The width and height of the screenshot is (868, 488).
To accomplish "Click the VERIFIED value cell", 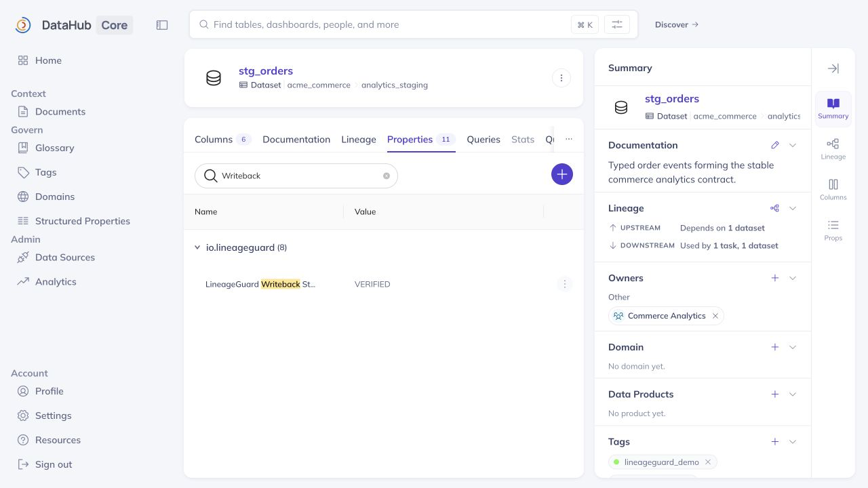I will 372,285.
